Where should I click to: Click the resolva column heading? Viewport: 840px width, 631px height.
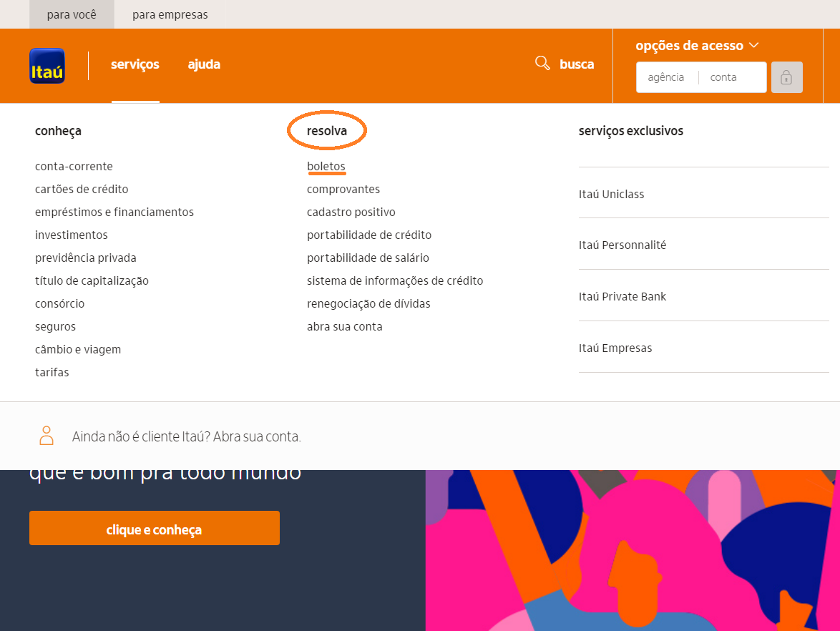(327, 131)
